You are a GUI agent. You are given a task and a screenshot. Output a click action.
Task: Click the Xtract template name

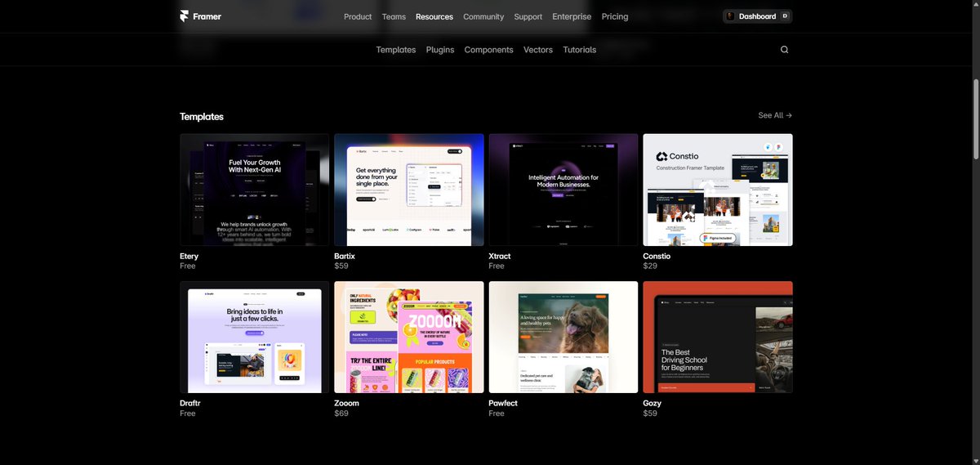[x=499, y=256]
